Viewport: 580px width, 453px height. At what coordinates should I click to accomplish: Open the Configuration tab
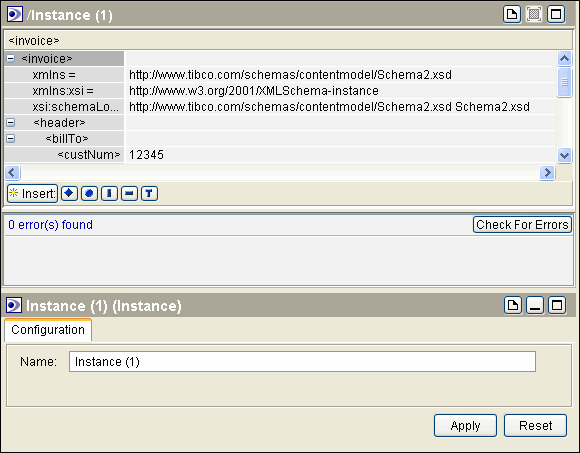pos(48,330)
